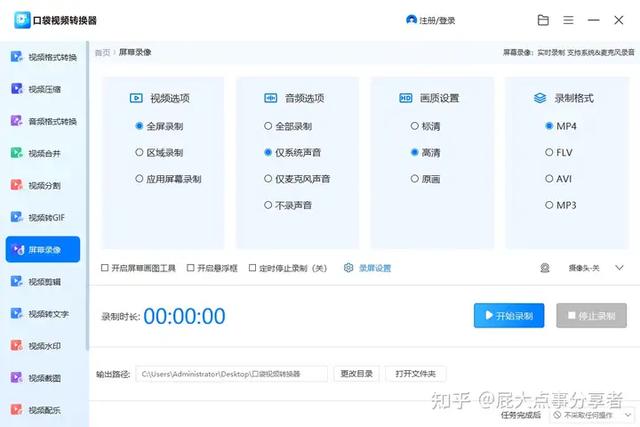Toggle the 定时停止录制 checkbox
Viewport: 640px width, 427px height.
pyautogui.click(x=252, y=268)
